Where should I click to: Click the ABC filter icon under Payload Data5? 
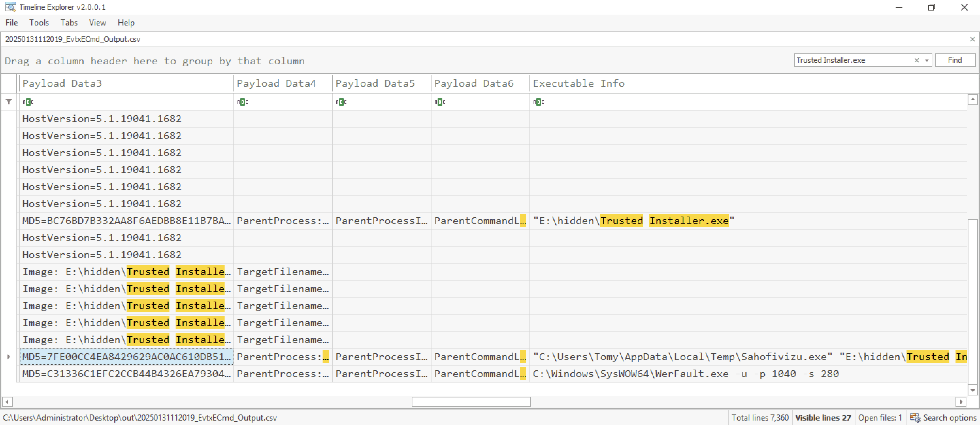pyautogui.click(x=341, y=102)
